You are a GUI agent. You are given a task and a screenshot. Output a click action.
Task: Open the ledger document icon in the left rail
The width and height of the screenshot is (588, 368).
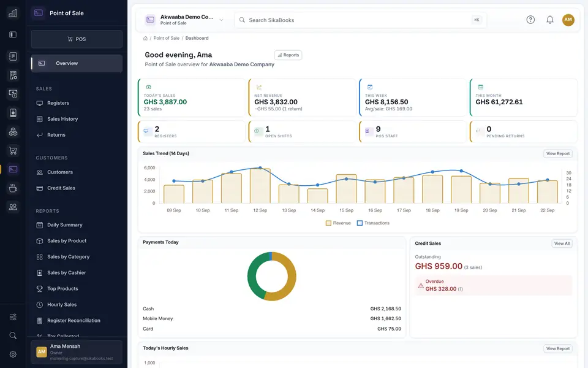point(13,56)
